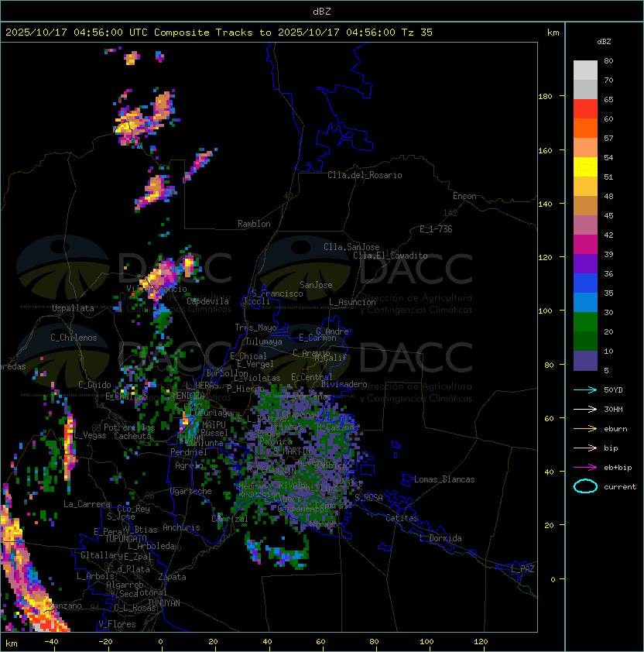644x652 pixels.
Task: Click the L_Dormida map label
Action: (x=440, y=538)
